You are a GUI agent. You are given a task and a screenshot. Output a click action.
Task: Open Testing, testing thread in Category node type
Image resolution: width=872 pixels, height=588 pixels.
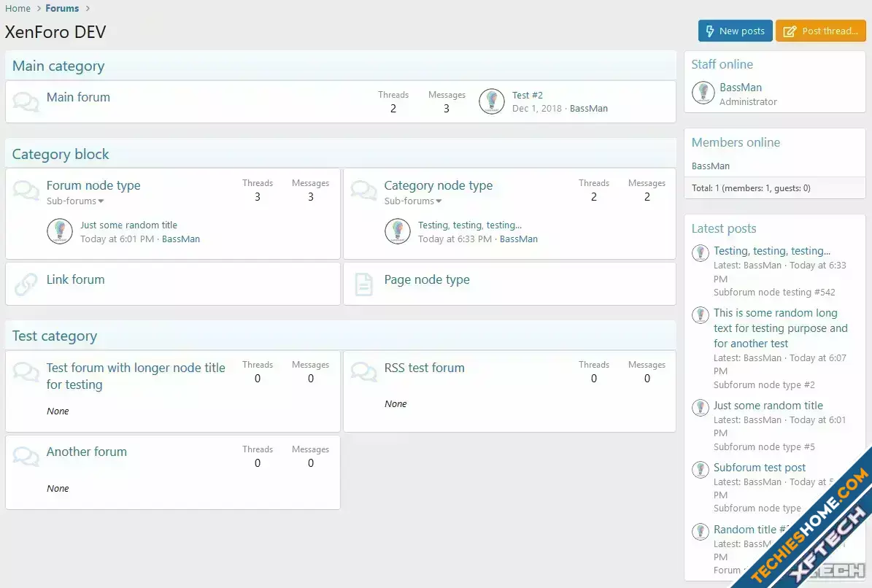coord(470,225)
